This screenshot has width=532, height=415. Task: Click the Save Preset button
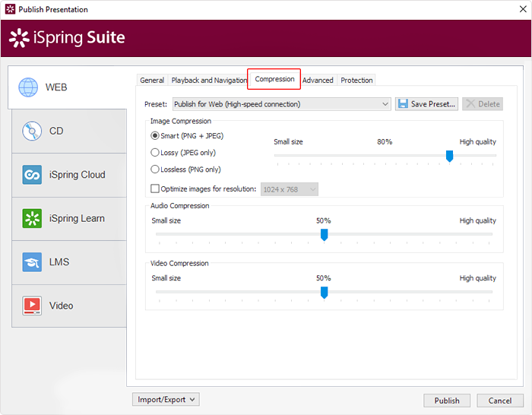pyautogui.click(x=426, y=104)
